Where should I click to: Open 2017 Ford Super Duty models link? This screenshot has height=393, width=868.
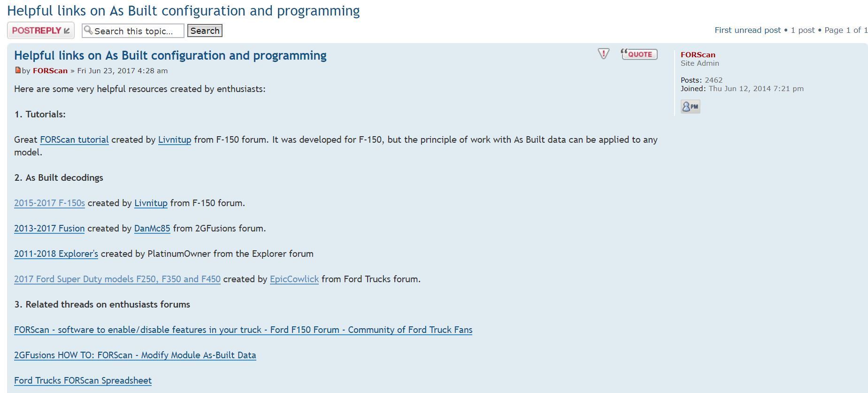tap(117, 279)
